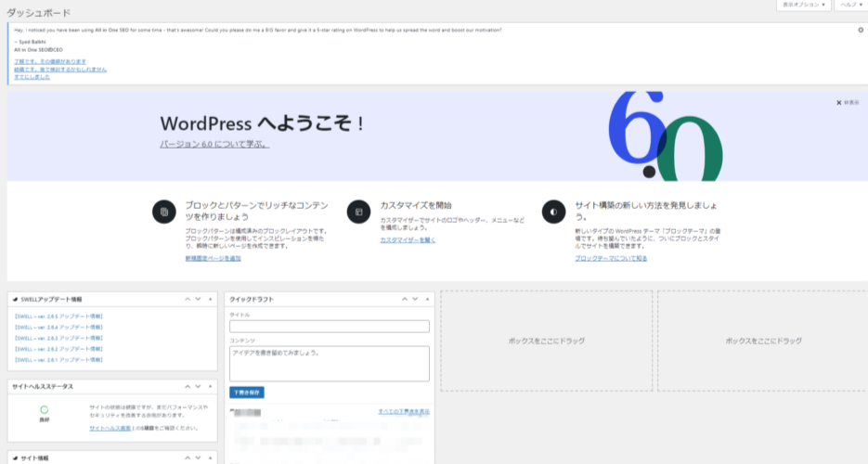This screenshot has height=464, width=868.
Task: Click the 'maybe later' link in SEO notice
Action: point(60,70)
